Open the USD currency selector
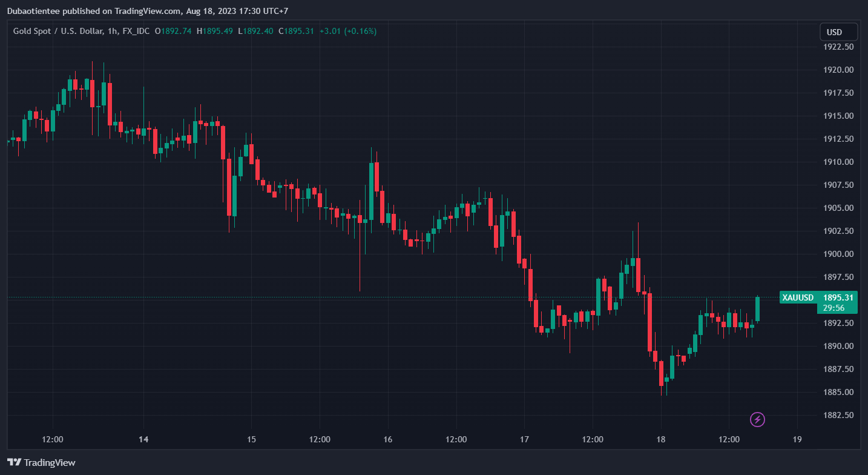 838,32
